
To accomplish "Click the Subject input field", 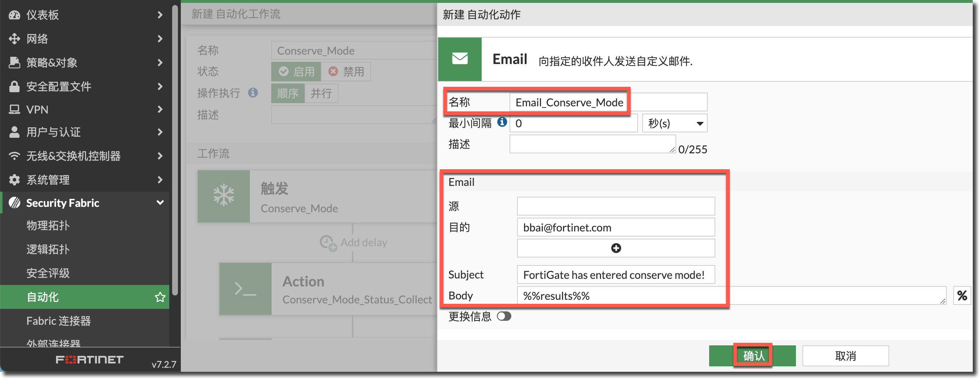I will 615,275.
